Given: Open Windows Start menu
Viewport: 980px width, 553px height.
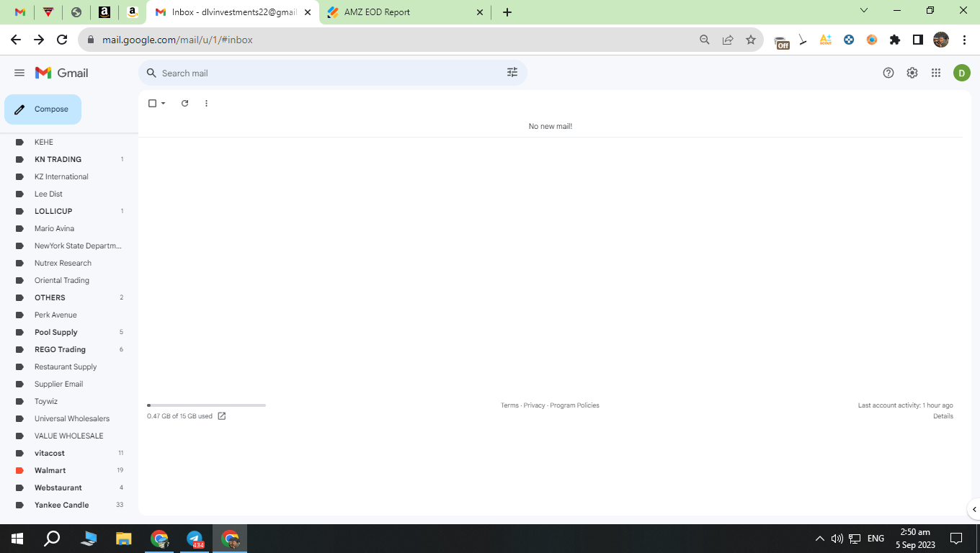Looking at the screenshot, I should pos(17,539).
